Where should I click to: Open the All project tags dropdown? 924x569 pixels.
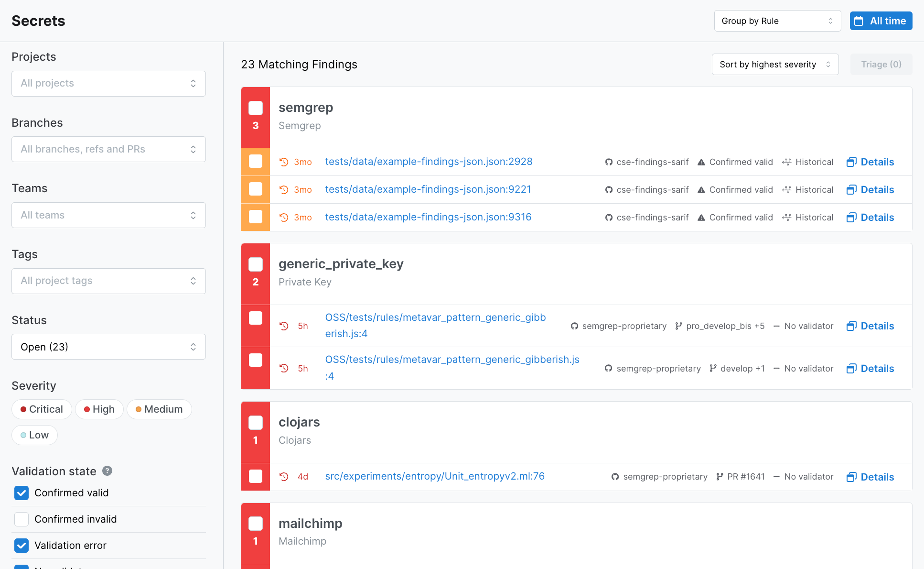[108, 281]
